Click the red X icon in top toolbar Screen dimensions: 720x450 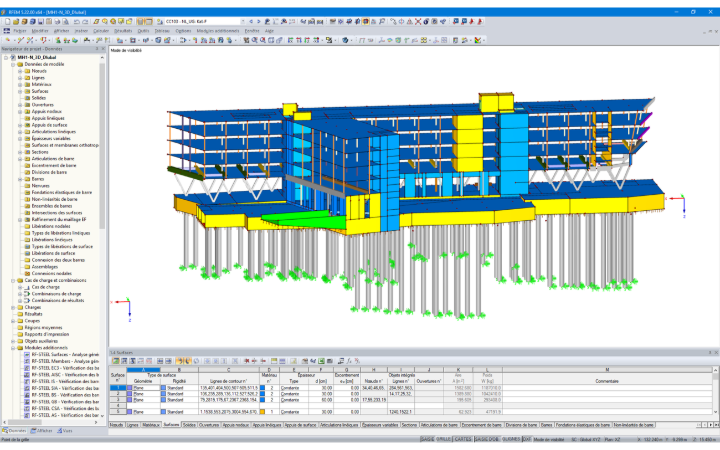pyautogui.click(x=418, y=22)
